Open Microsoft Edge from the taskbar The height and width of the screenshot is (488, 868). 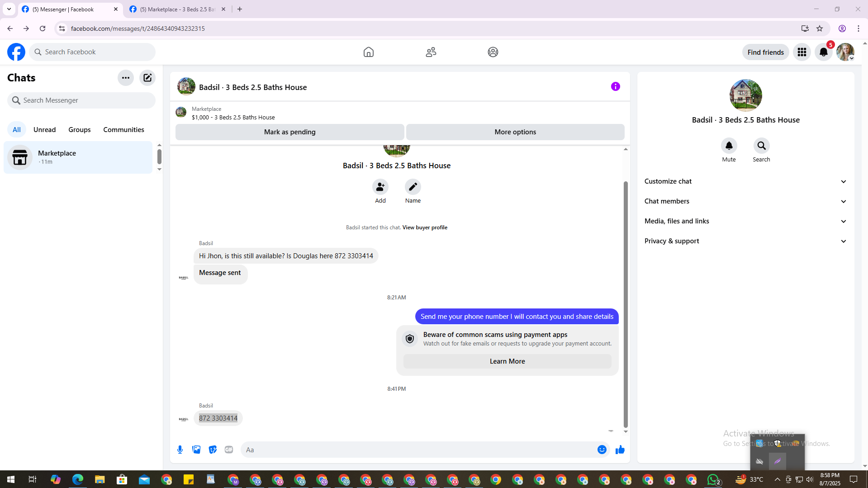78,479
